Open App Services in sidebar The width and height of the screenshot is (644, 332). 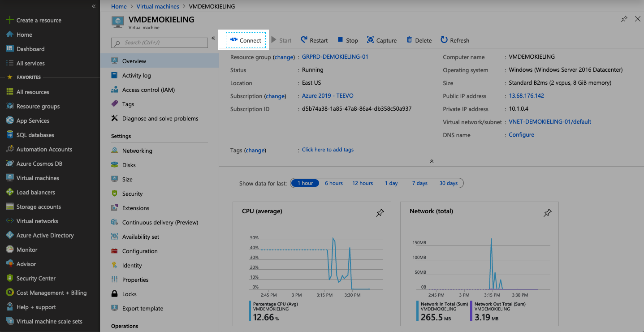click(x=33, y=121)
